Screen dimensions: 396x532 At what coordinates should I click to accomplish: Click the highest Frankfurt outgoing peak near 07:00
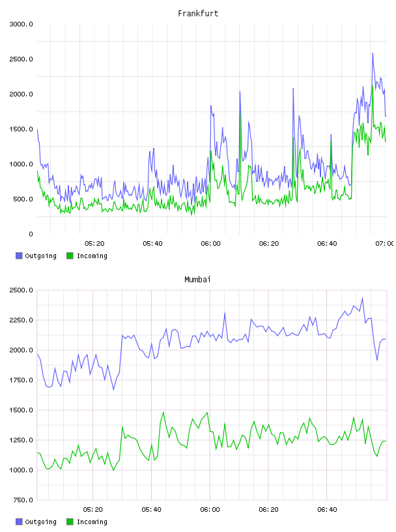pos(373,53)
